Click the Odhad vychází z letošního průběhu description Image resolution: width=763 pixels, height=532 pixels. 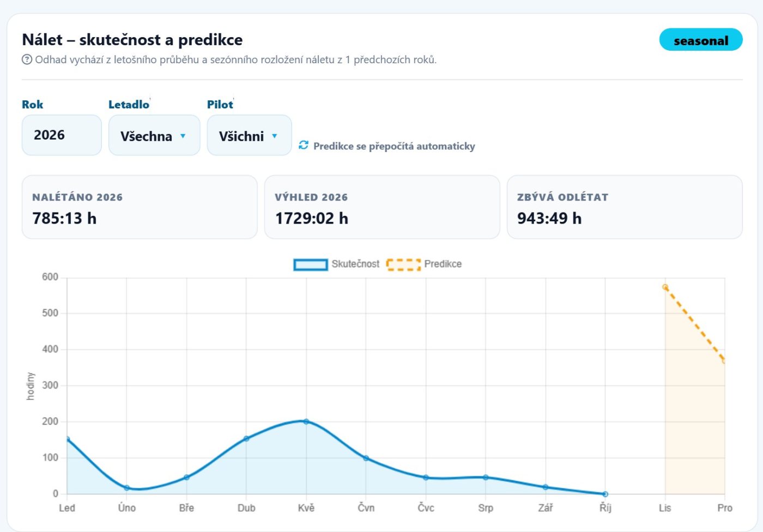click(236, 60)
